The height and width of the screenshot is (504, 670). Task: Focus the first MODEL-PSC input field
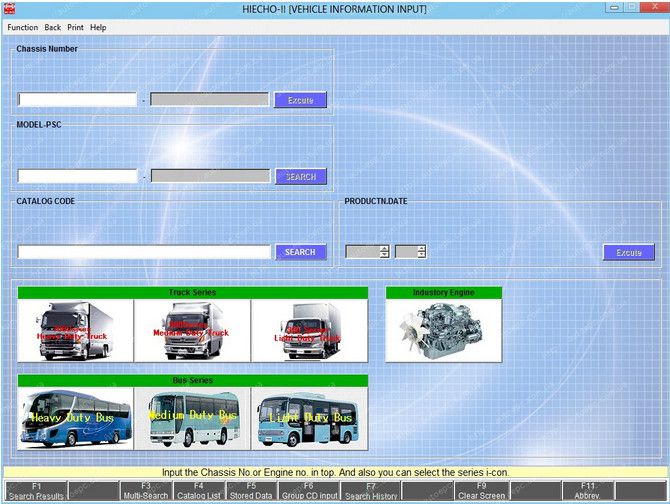77,176
